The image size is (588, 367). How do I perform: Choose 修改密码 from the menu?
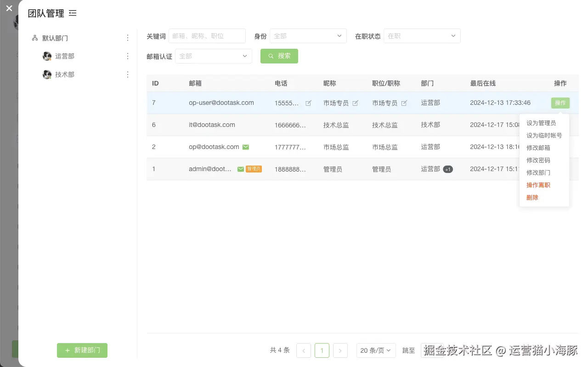click(544, 161)
